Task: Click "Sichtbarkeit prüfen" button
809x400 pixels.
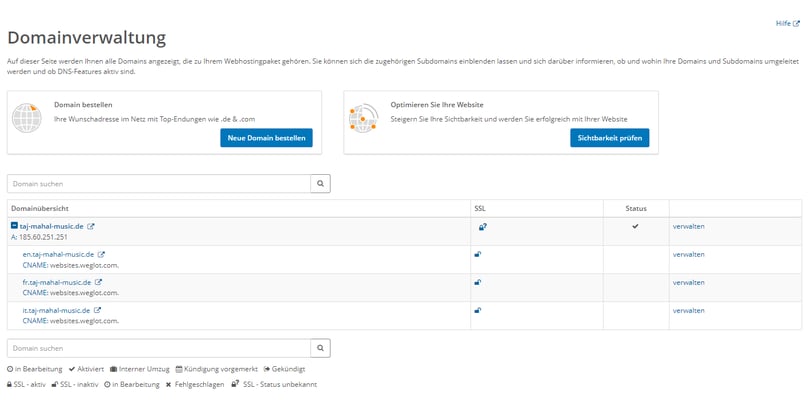Action: click(x=609, y=138)
